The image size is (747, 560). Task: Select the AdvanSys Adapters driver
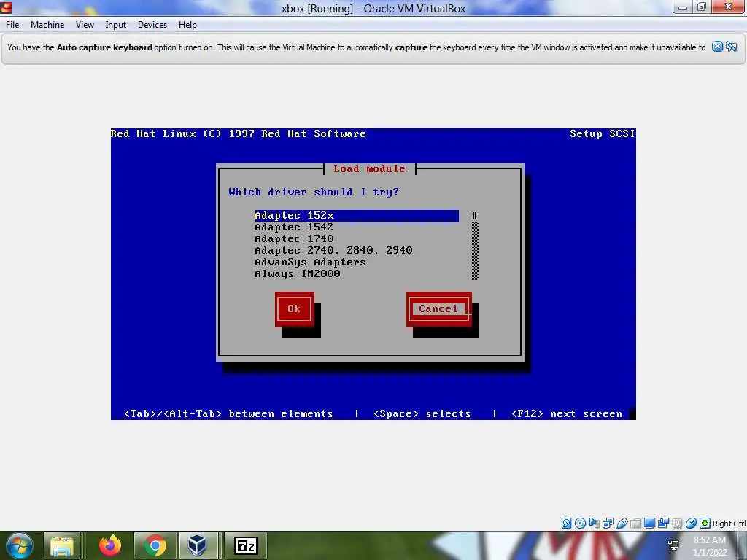[x=356, y=262]
